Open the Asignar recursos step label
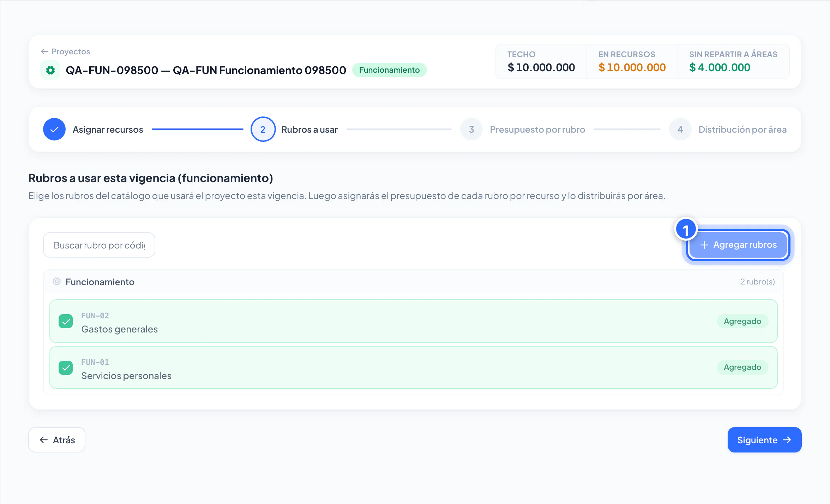830x504 pixels. (x=108, y=130)
